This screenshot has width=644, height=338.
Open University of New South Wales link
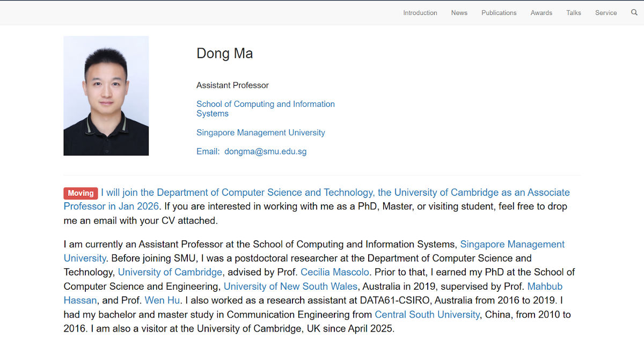pyautogui.click(x=290, y=286)
